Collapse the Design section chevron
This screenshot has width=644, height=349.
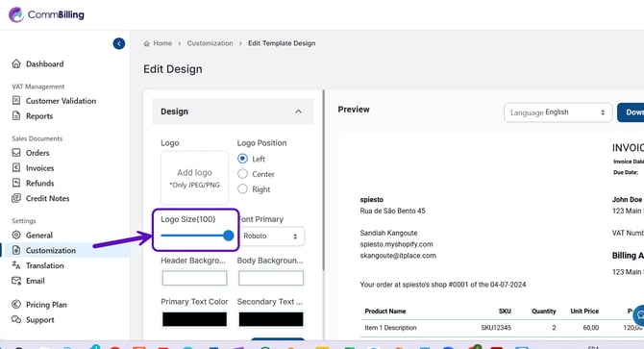[x=299, y=112]
